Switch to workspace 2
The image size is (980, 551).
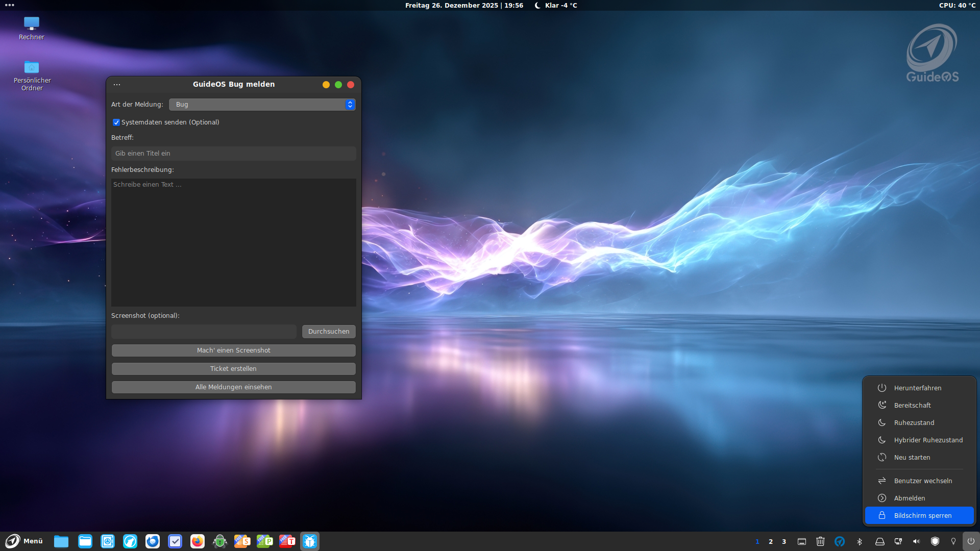pos(771,541)
